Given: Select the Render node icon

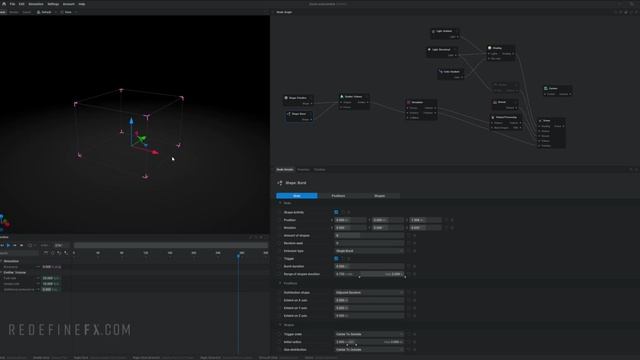Looking at the screenshot, I should point(540,121).
